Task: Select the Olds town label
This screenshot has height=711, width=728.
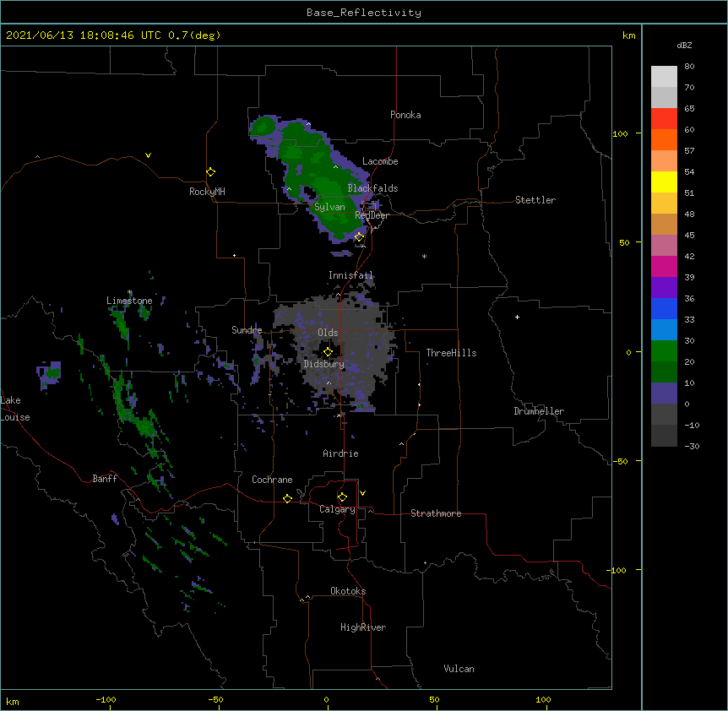Action: (x=328, y=333)
